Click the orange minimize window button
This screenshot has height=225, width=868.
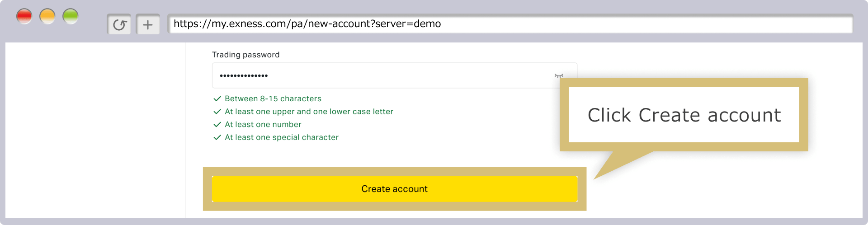[47, 17]
